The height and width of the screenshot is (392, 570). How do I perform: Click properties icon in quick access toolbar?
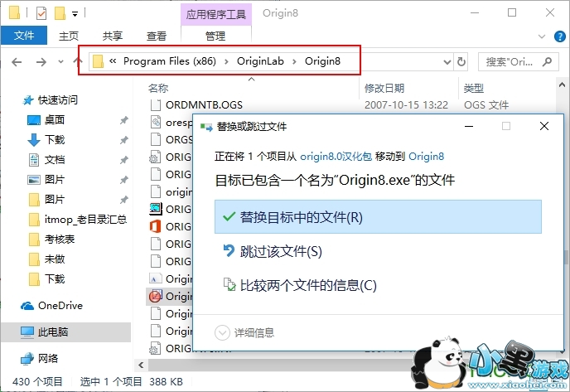click(41, 13)
